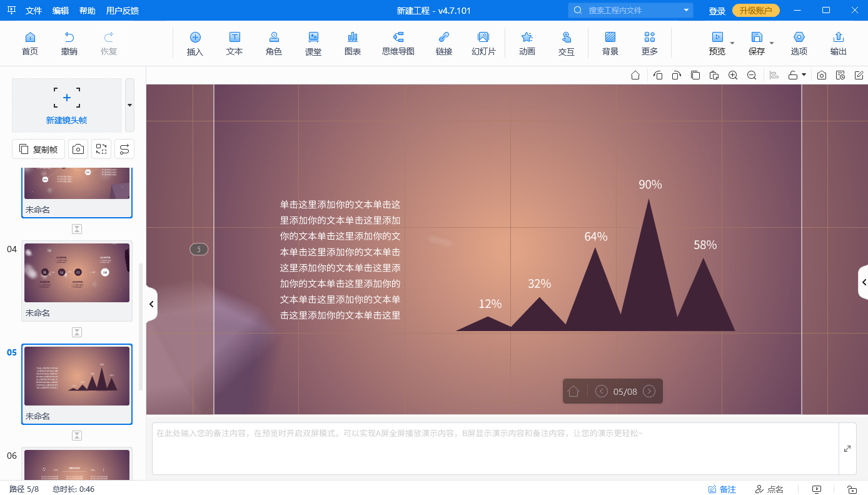
Task: Open the search box dropdown arrow
Action: [686, 10]
